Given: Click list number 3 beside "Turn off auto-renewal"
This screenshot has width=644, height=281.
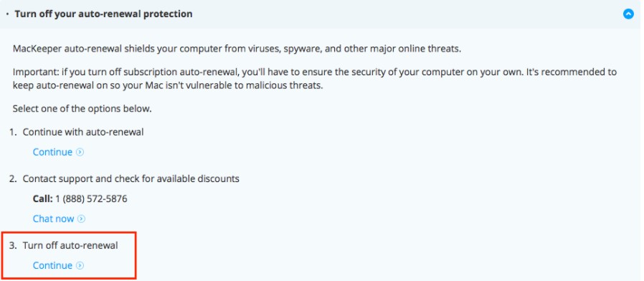Looking at the screenshot, I should point(13,246).
